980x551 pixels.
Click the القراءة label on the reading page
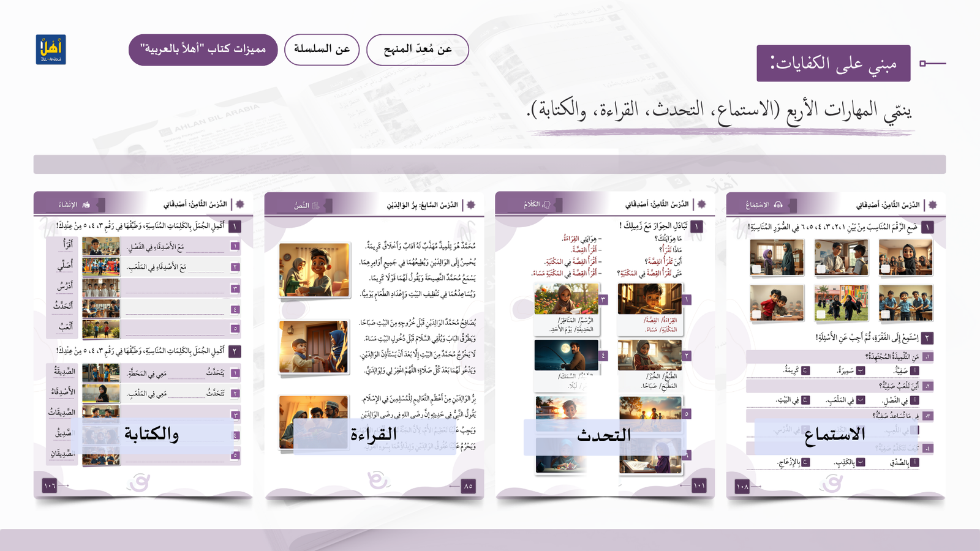[374, 435]
